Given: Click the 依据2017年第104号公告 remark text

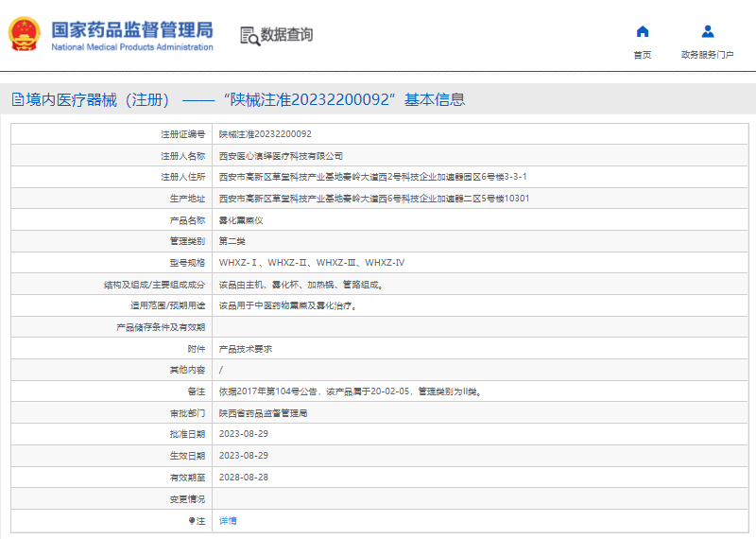Looking at the screenshot, I should tap(351, 391).
